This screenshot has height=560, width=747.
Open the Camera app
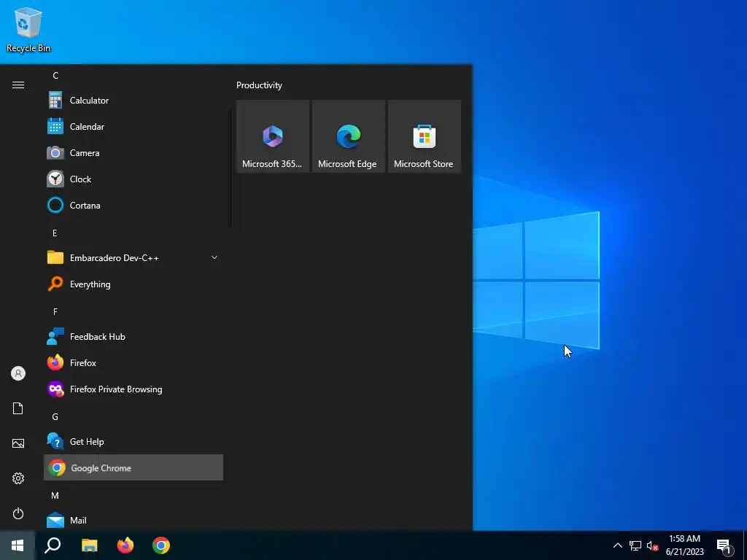click(133, 153)
